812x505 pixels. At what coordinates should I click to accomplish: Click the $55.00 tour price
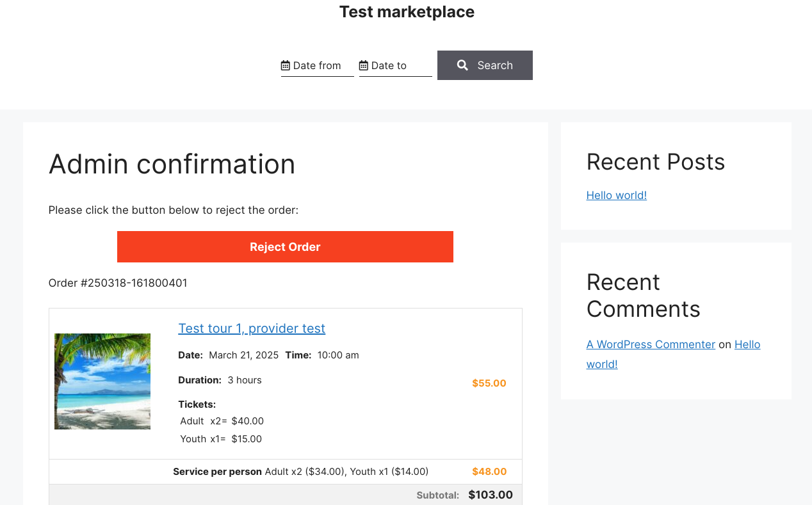click(489, 383)
